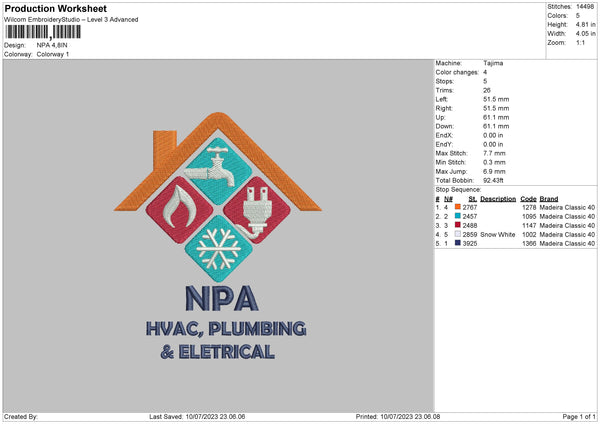
Task: Click the Height value 4.81 in
Action: point(585,24)
